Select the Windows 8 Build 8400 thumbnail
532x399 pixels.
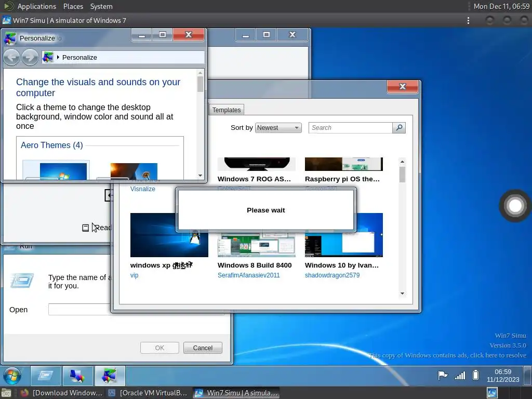(256, 245)
